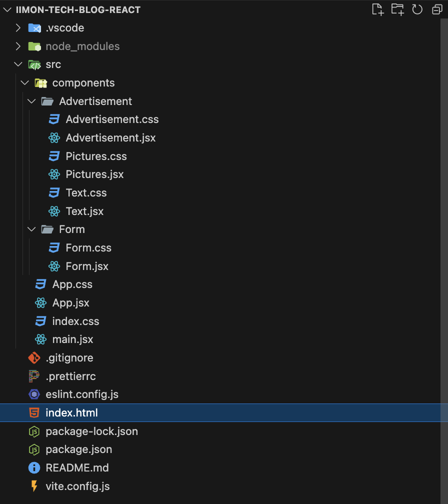Open the eslint.config.js file
The image size is (448, 504).
pyautogui.click(x=82, y=394)
